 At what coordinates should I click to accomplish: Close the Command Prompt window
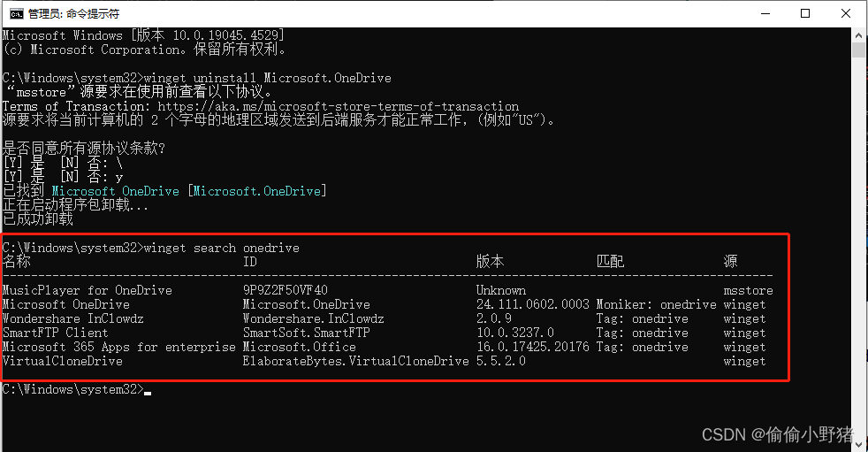[846, 13]
